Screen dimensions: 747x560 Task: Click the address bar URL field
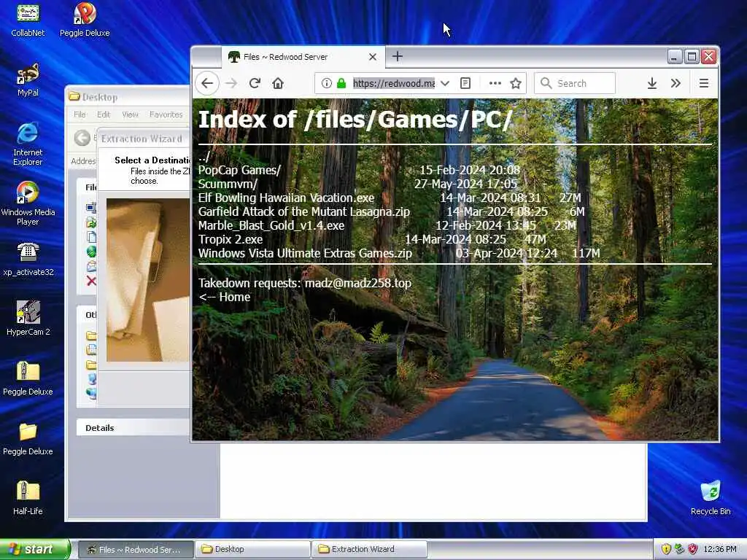[394, 83]
